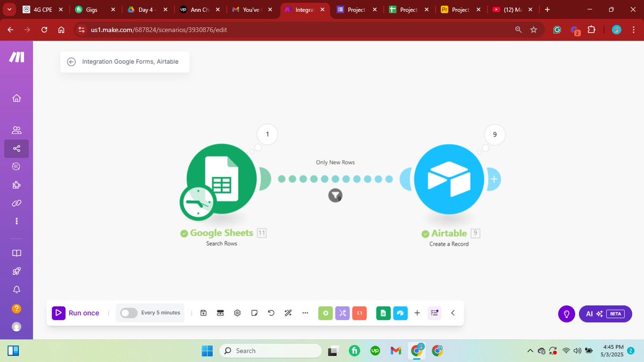The height and width of the screenshot is (362, 644).
Task: Reload the page in Chrome
Action: coord(45,30)
